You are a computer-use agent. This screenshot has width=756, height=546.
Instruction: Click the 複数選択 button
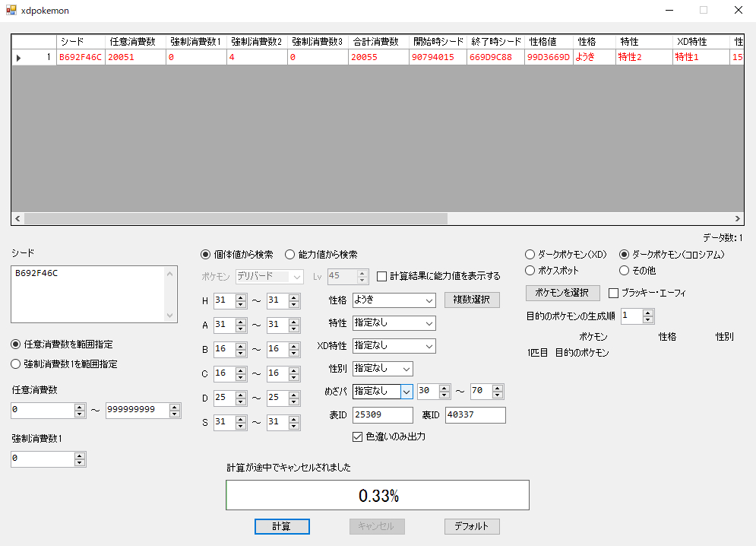point(472,300)
